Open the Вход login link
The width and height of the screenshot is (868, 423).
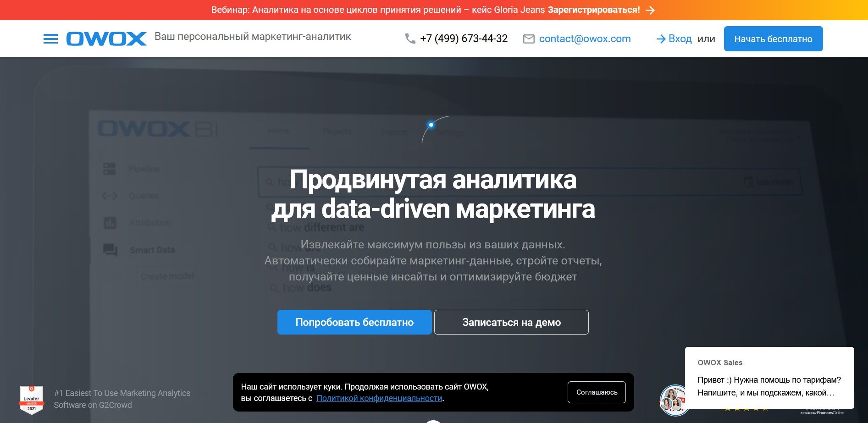pos(680,39)
